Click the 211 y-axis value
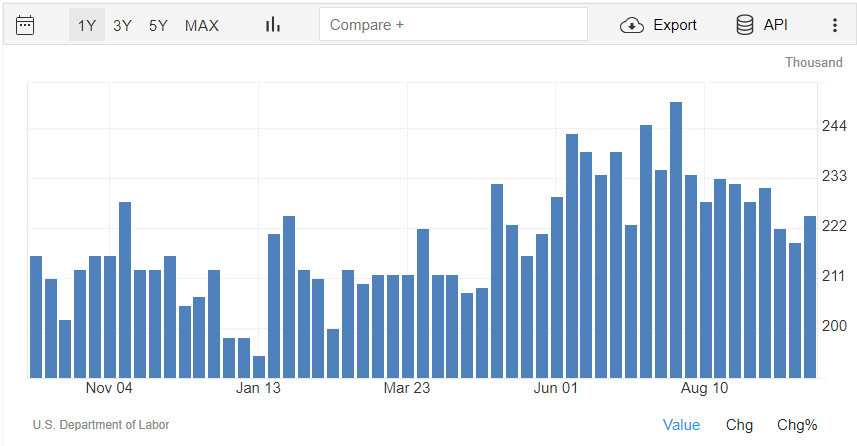 pyautogui.click(x=834, y=276)
